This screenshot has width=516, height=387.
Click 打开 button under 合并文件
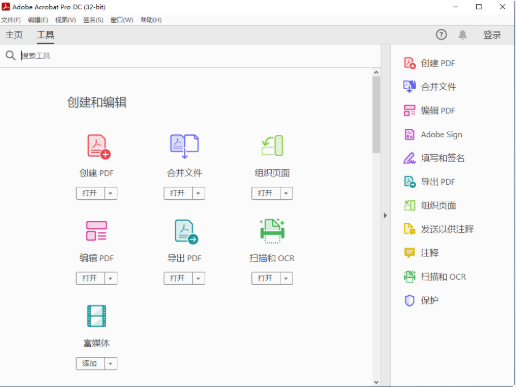coord(178,193)
